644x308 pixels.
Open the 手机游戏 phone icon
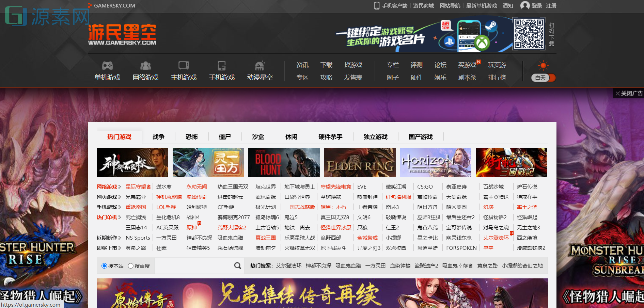tap(222, 65)
